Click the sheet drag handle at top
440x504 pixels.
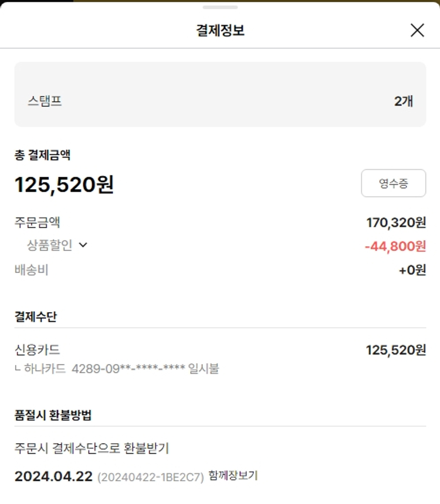[x=220, y=8]
